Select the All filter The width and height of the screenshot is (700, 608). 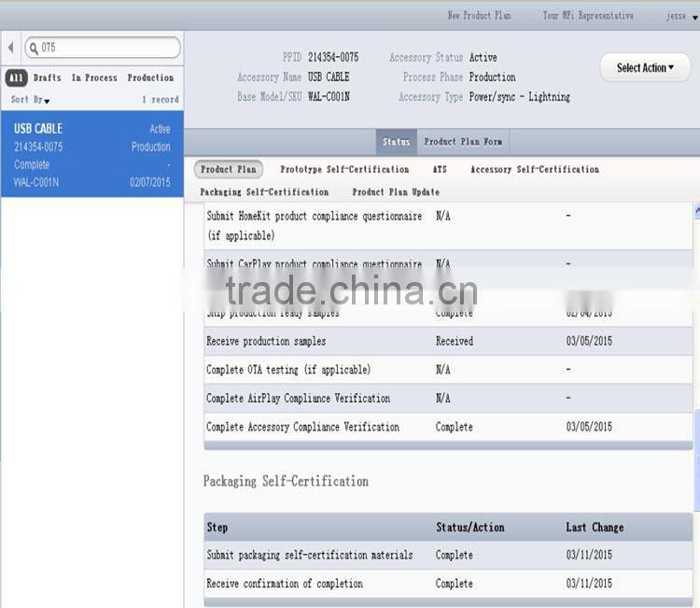click(x=16, y=78)
